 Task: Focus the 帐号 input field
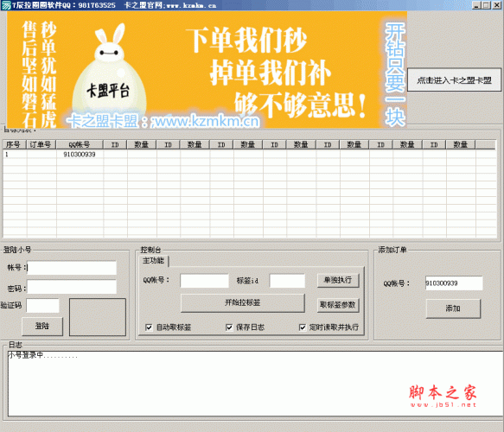click(72, 268)
